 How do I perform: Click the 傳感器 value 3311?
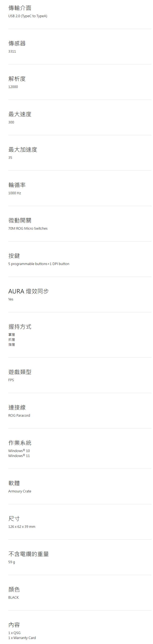(12, 52)
